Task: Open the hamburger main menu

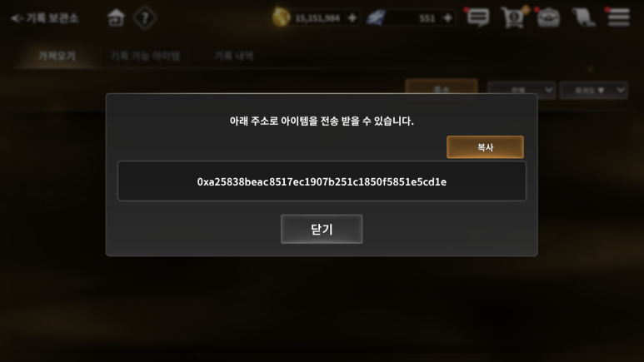Action: pyautogui.click(x=619, y=17)
